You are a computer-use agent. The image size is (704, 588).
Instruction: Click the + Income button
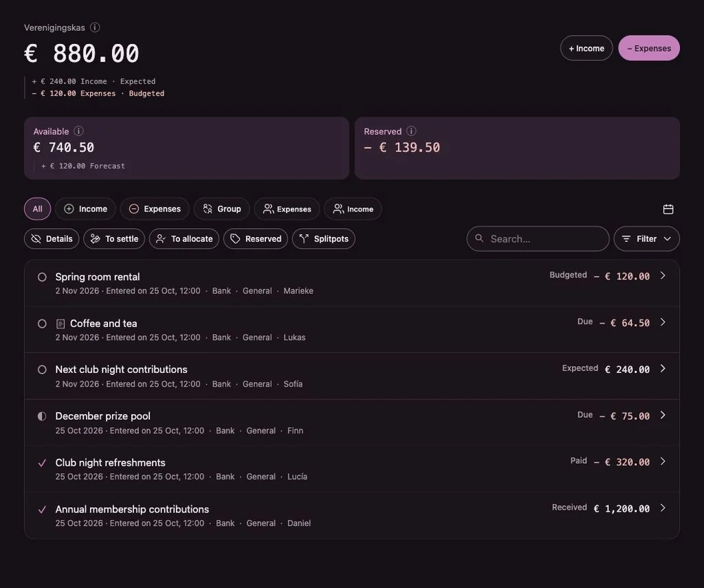click(586, 48)
